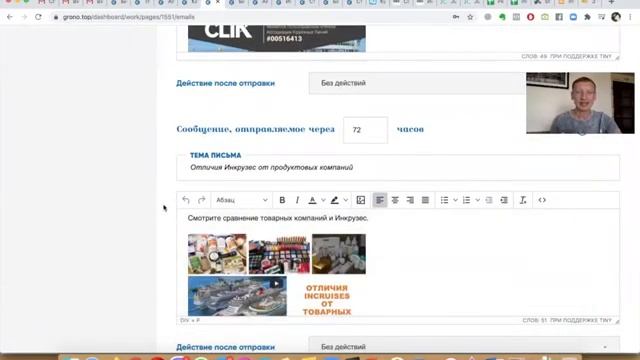Toggle italic formatting
This screenshot has width=640, height=360.
pyautogui.click(x=297, y=200)
